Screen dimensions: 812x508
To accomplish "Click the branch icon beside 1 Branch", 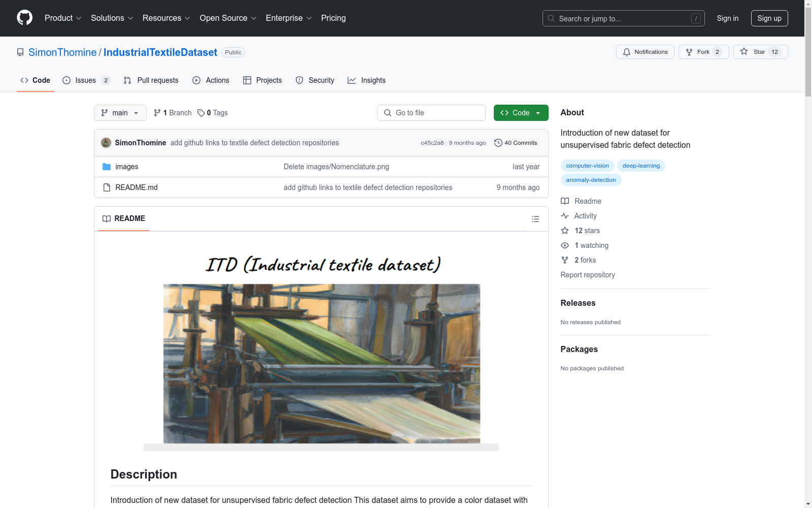I will (157, 113).
